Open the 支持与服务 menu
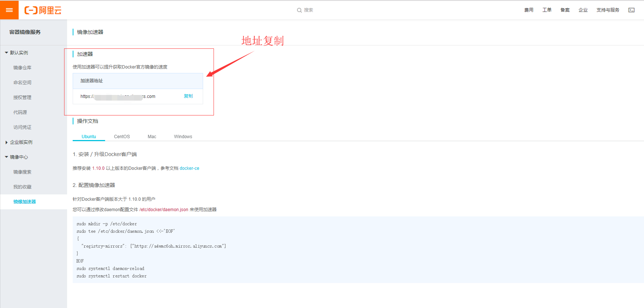The image size is (644, 308). 608,10
